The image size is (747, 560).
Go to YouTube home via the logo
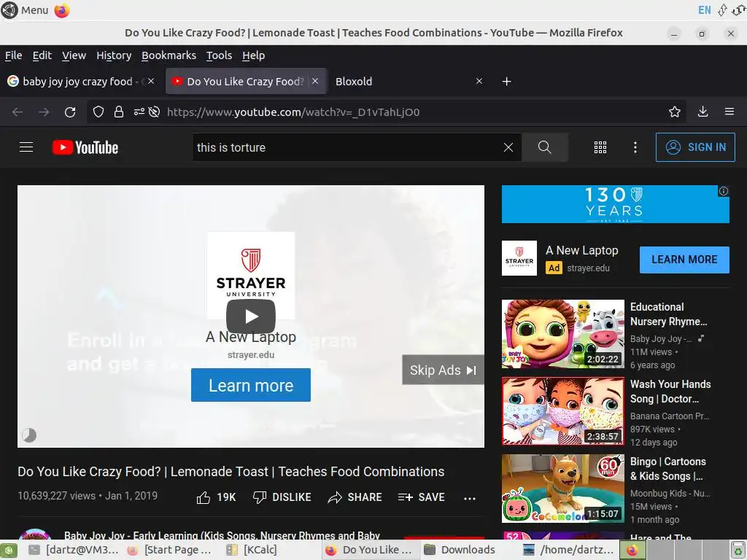coord(85,147)
